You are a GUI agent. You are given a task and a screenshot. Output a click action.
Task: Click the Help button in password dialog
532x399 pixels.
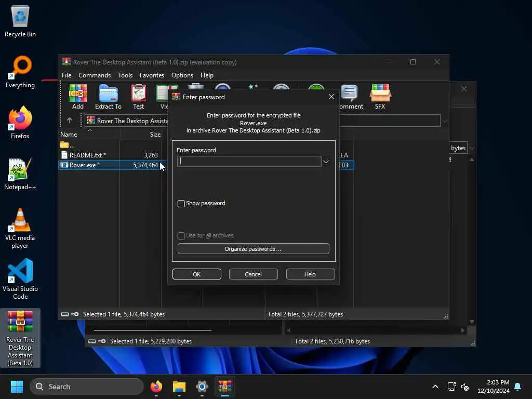point(311,274)
